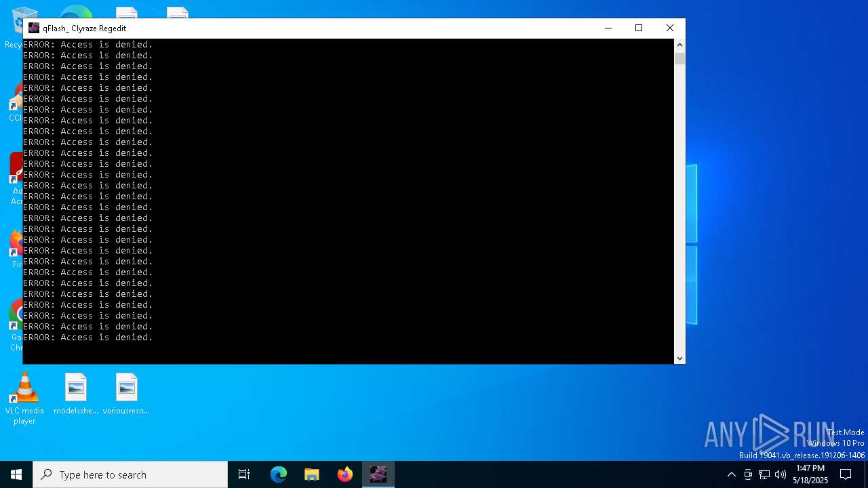The image size is (868, 488).
Task: Open the Windows Start menu
Action: tap(16, 474)
